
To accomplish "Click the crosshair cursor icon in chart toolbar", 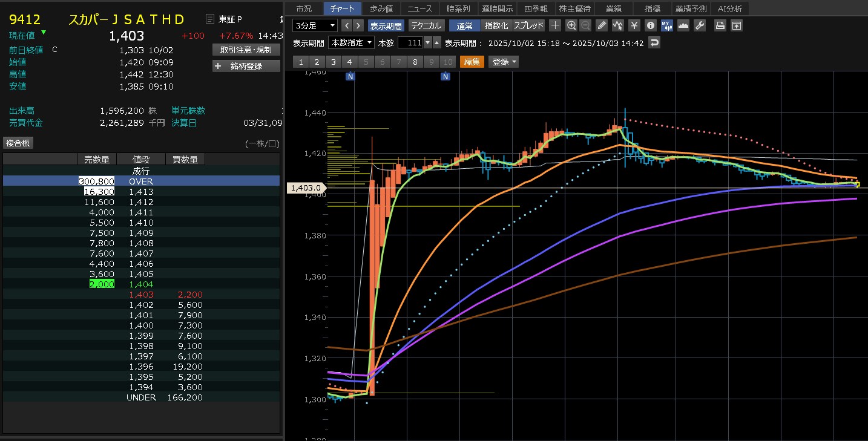I will point(555,25).
